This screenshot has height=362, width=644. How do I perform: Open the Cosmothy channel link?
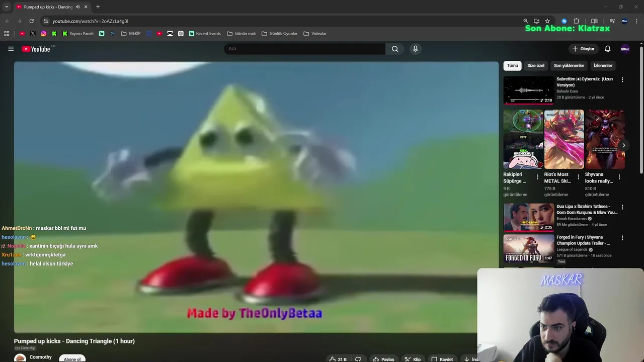click(41, 357)
